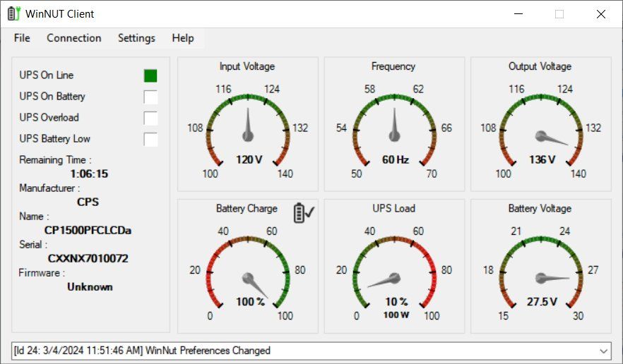Image resolution: width=623 pixels, height=364 pixels.
Task: Click the WinNUT app icon in title bar
Action: (x=14, y=13)
